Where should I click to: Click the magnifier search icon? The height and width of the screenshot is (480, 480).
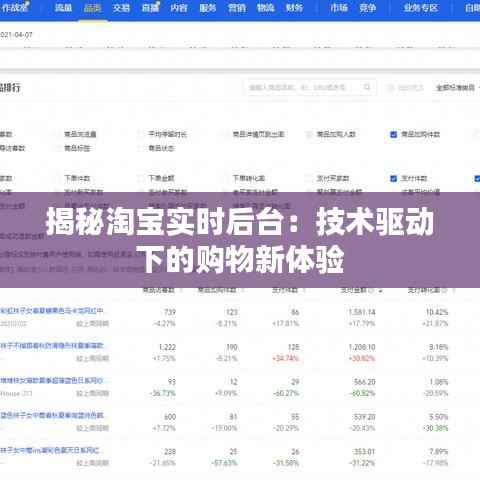pos(367,87)
